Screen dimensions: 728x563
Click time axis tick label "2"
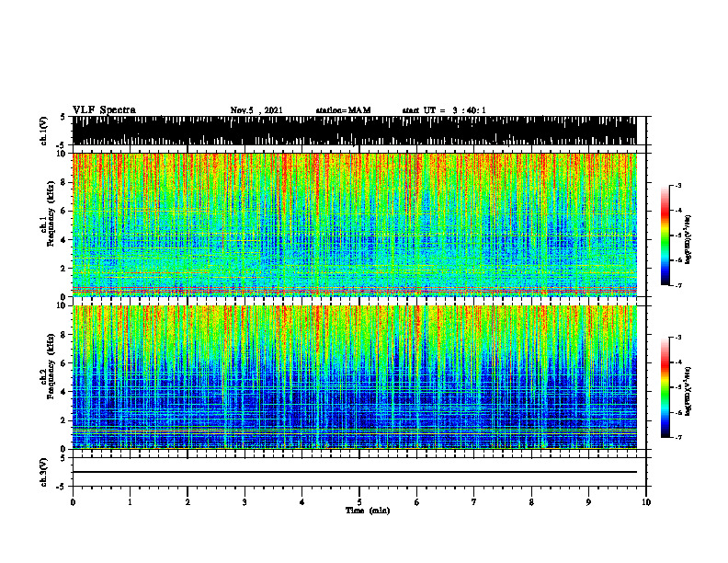(188, 502)
